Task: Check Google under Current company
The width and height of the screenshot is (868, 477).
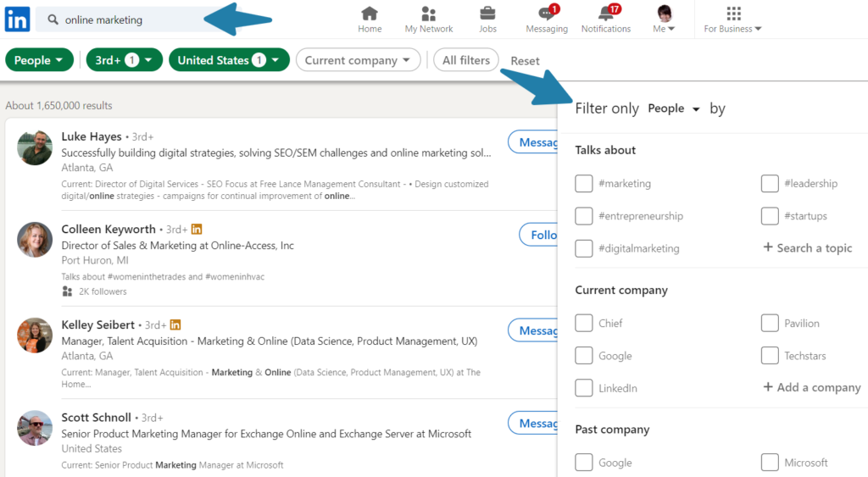Action: (x=584, y=356)
